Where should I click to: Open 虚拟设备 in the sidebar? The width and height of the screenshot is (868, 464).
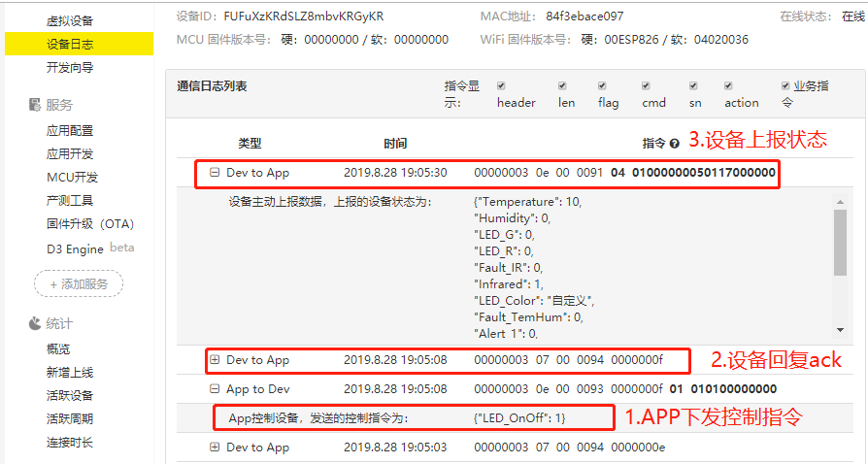click(71, 20)
